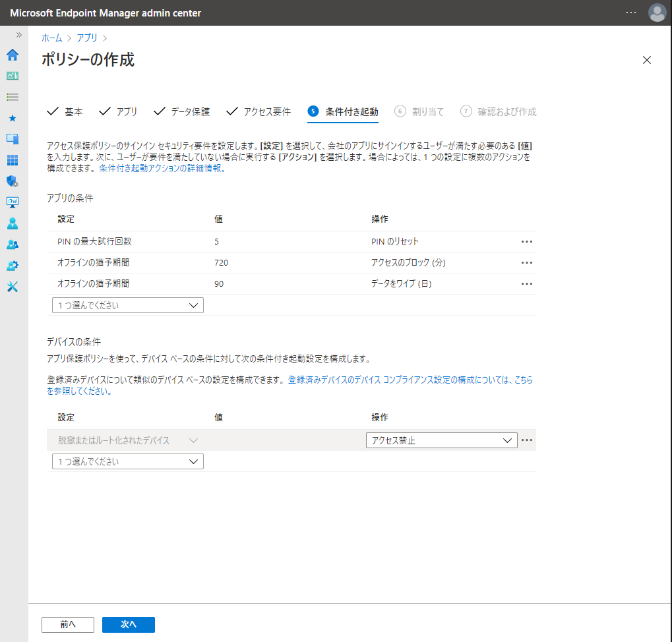
Task: Select 条件付き起動 step tab
Action: click(x=343, y=112)
